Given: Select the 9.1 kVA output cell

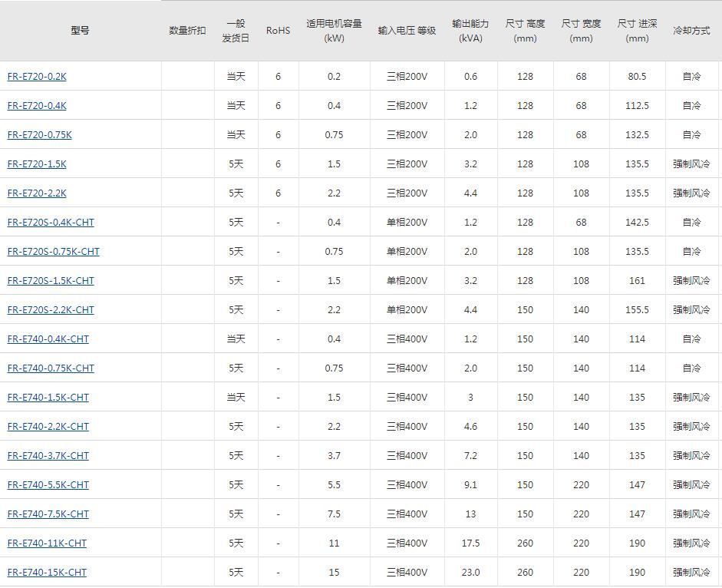Looking at the screenshot, I should (x=470, y=485).
